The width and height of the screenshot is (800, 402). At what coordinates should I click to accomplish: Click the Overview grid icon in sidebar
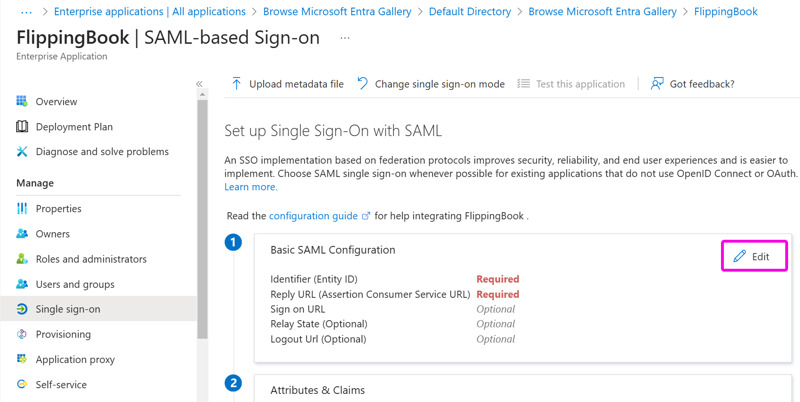[x=22, y=101]
